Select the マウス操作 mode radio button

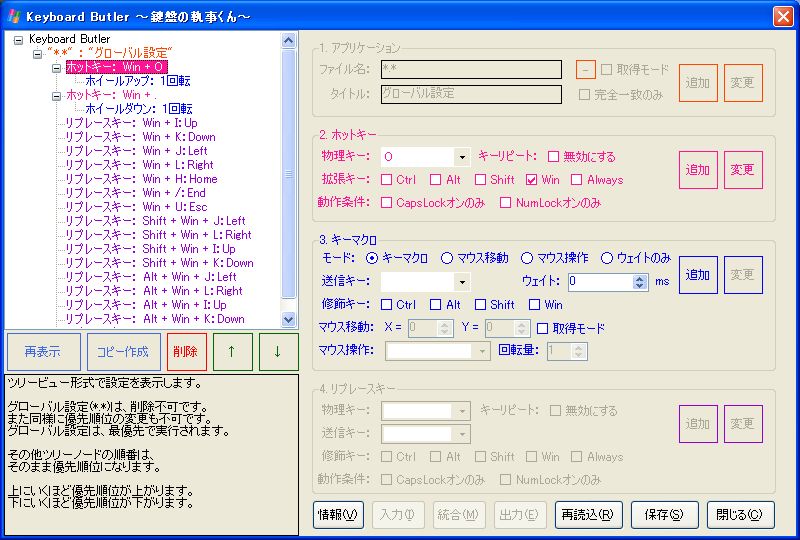click(x=527, y=258)
